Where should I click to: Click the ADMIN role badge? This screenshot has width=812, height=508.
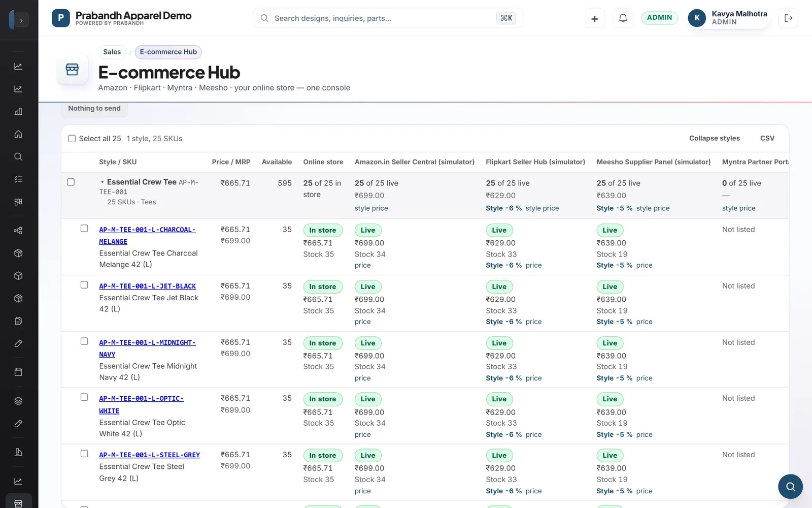tap(659, 18)
